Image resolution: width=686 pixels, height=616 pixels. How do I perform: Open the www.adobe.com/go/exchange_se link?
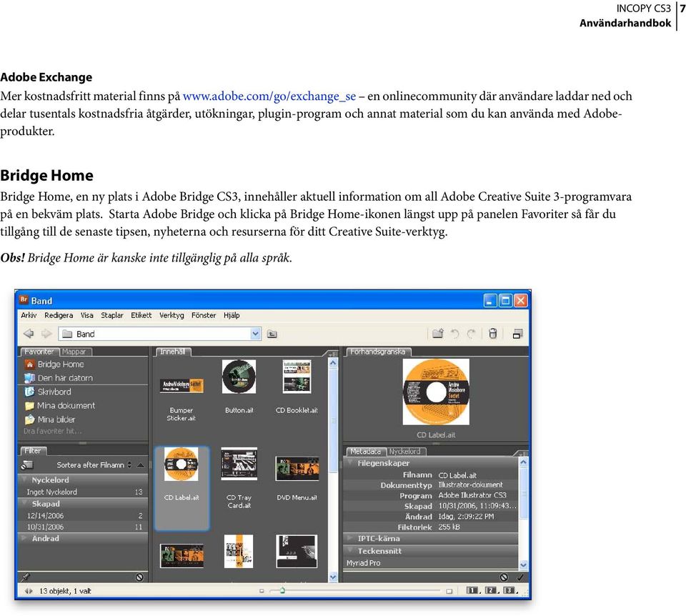pos(269,96)
